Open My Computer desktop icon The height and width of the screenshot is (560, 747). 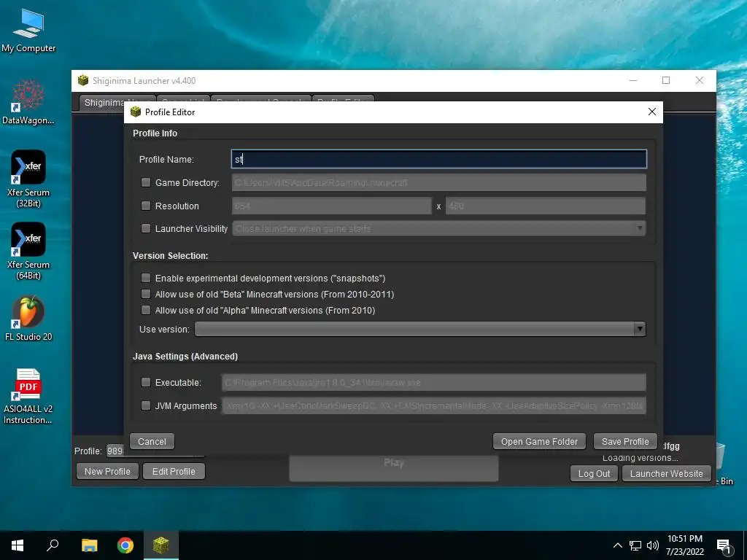(x=28, y=29)
